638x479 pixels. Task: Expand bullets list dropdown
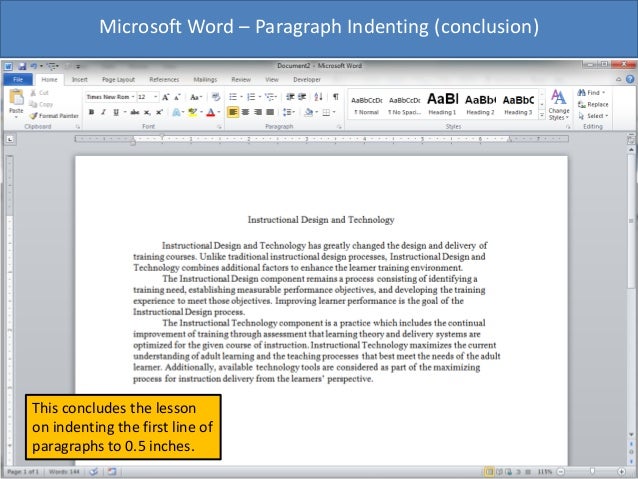pyautogui.click(x=241, y=97)
